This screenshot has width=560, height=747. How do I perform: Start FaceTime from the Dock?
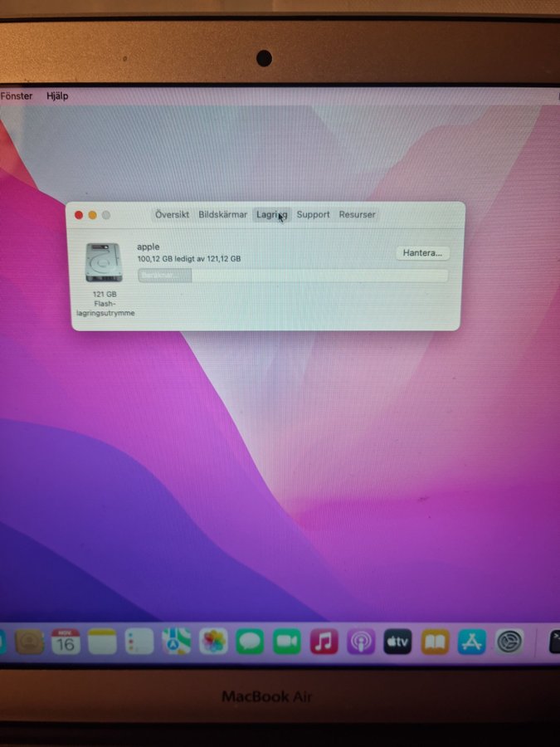coord(287,641)
